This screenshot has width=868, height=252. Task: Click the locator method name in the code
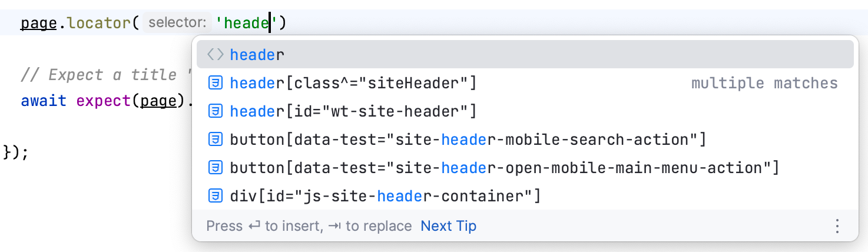pyautogui.click(x=100, y=23)
